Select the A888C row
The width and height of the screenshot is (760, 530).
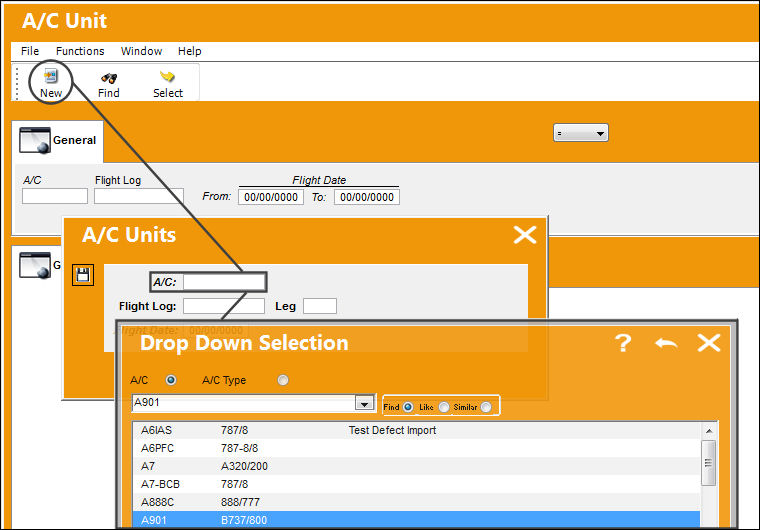coord(417,502)
